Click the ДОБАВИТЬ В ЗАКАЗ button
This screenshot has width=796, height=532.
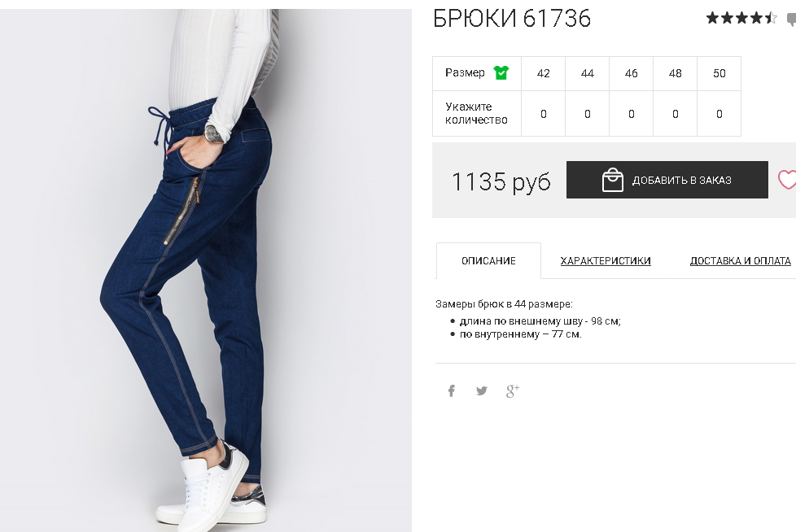667,180
